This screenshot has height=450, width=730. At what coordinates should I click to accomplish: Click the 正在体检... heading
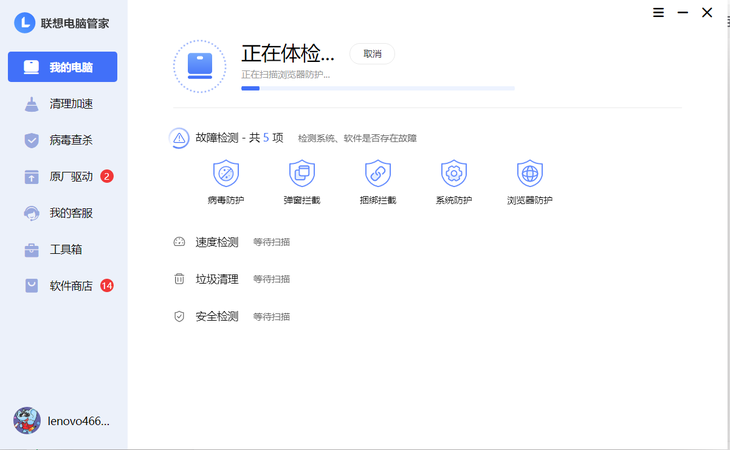pos(288,54)
